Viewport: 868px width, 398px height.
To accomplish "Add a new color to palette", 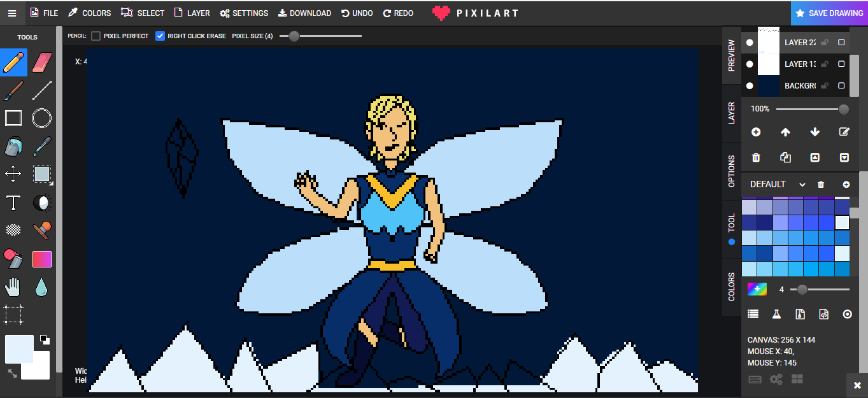I will 846,184.
